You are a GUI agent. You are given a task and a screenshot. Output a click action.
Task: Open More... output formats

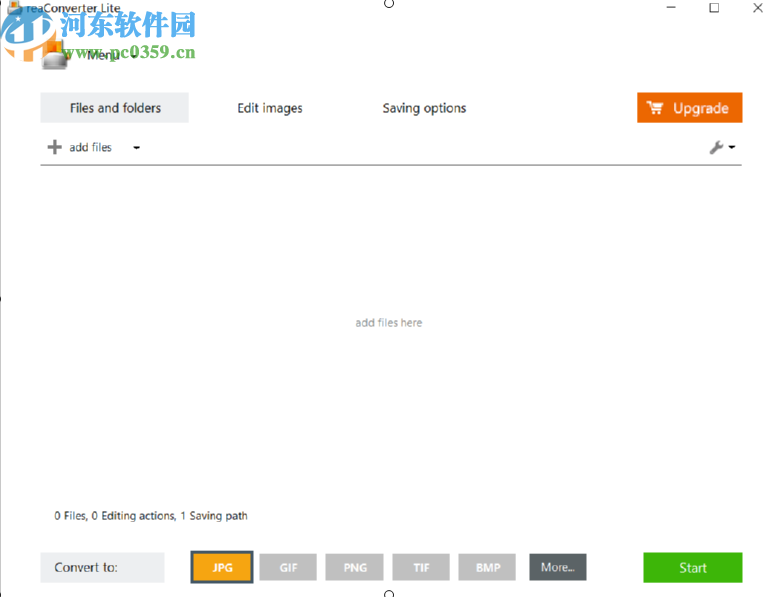(x=558, y=567)
